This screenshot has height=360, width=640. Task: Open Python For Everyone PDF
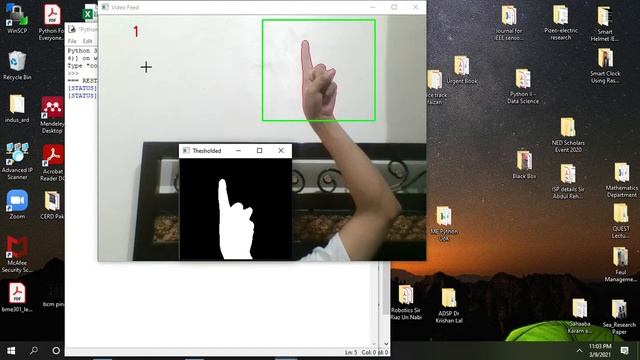[52, 22]
